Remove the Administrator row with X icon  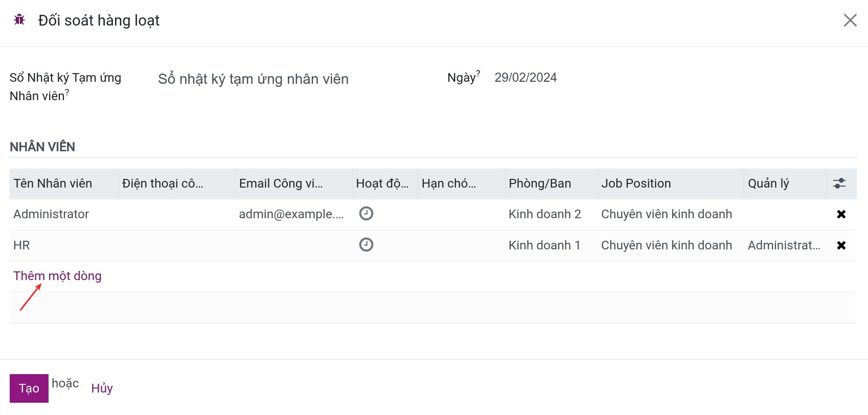point(841,214)
